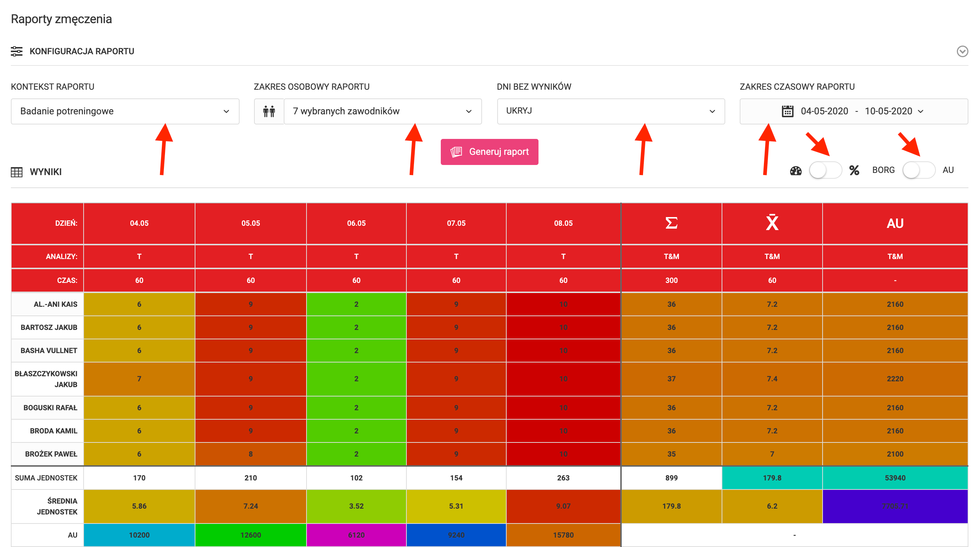The height and width of the screenshot is (547, 980).
Task: Click the calendar icon in date range
Action: [x=787, y=111]
